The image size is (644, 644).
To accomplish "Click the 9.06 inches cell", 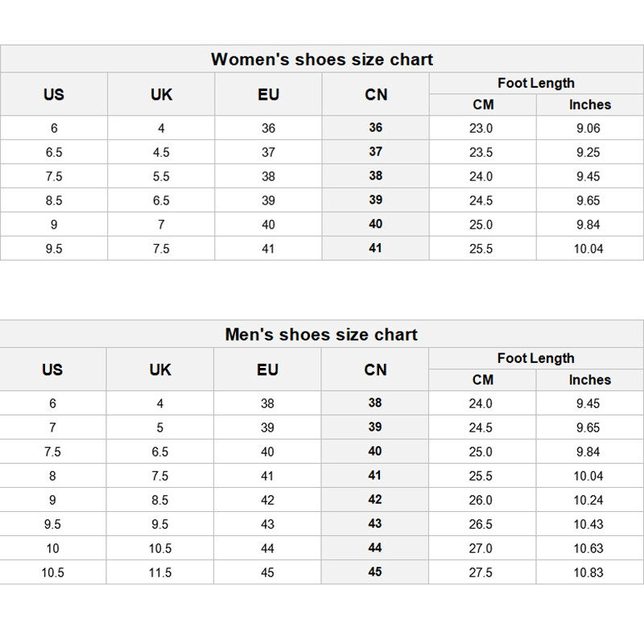I will 588,128.
